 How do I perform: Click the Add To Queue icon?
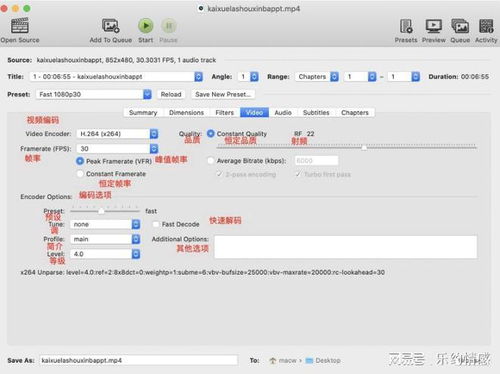(111, 26)
